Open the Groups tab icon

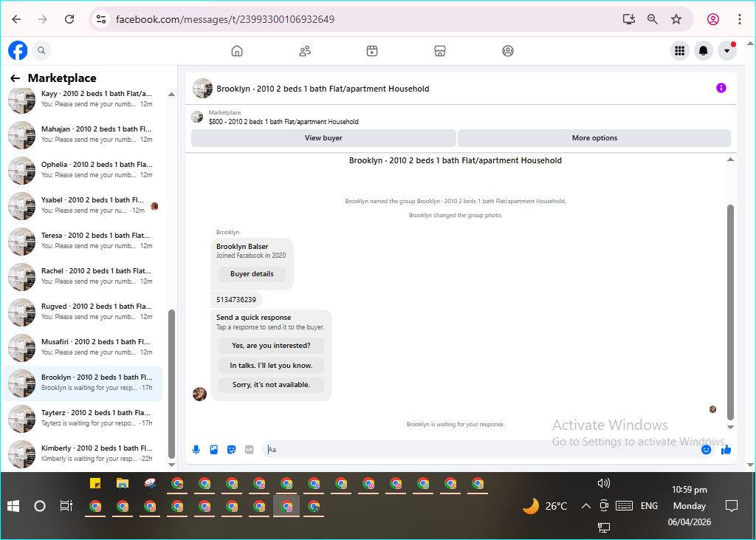508,51
